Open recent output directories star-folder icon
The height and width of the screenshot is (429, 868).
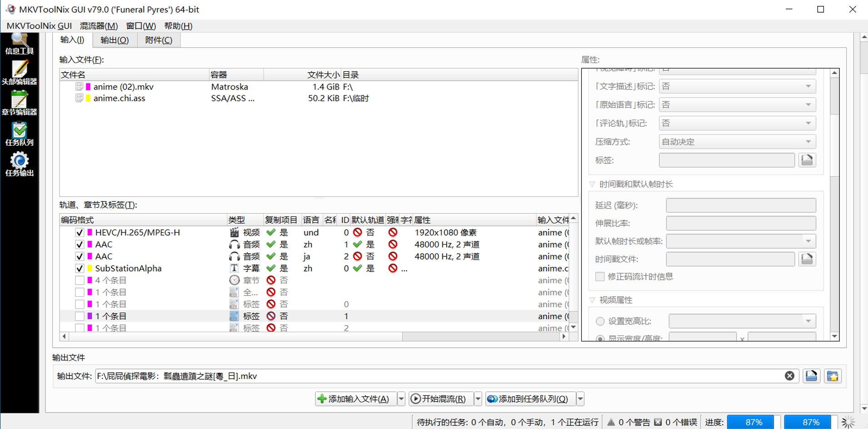coord(833,376)
